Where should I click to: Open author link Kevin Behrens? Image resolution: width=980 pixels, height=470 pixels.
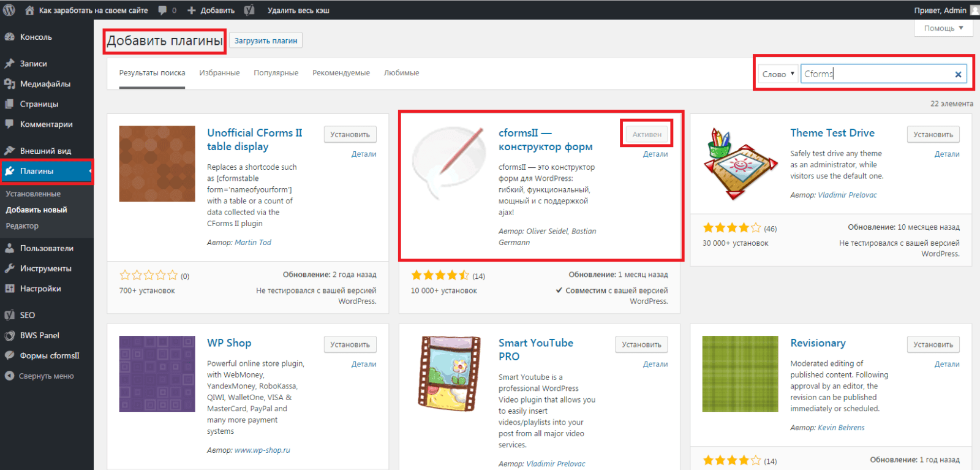tap(841, 428)
